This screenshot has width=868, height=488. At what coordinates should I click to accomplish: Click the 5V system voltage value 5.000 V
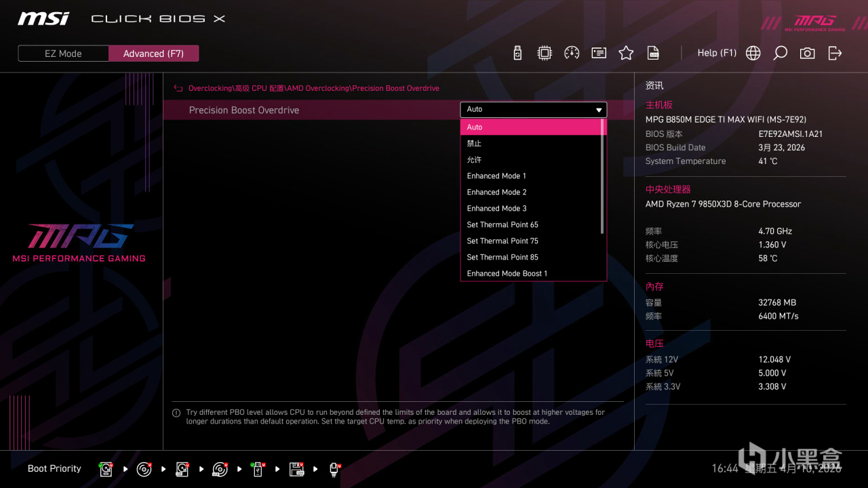(773, 373)
